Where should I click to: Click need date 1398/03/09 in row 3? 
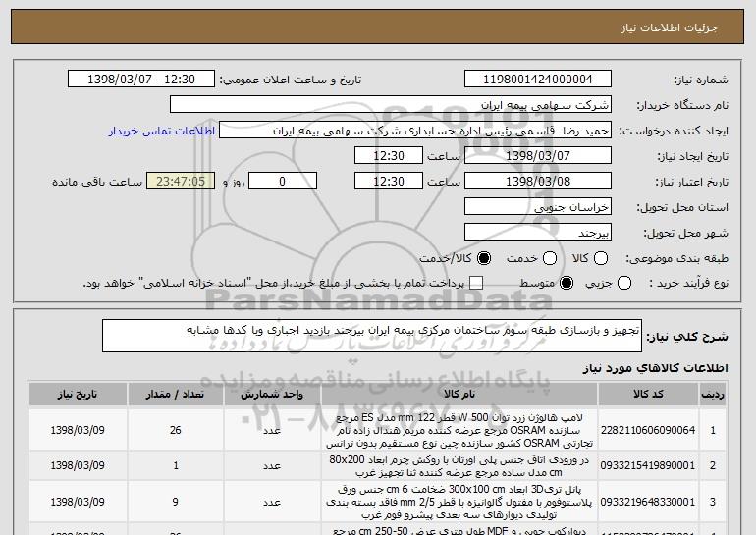click(x=78, y=502)
